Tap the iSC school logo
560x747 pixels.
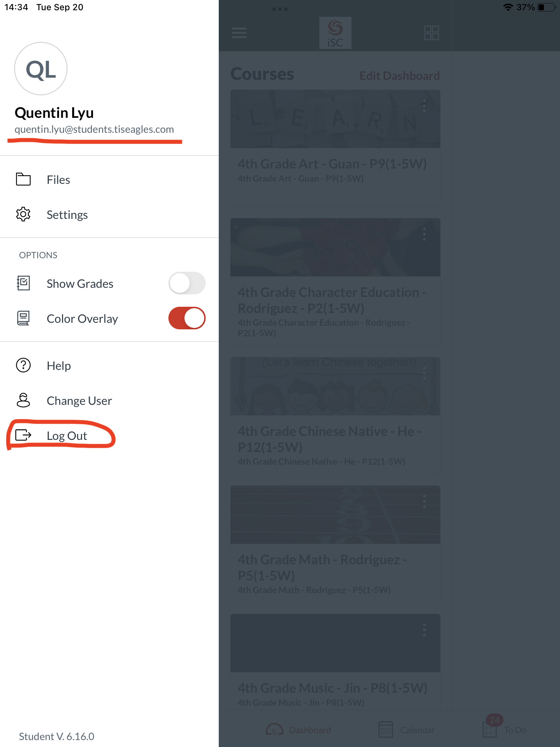pyautogui.click(x=335, y=33)
